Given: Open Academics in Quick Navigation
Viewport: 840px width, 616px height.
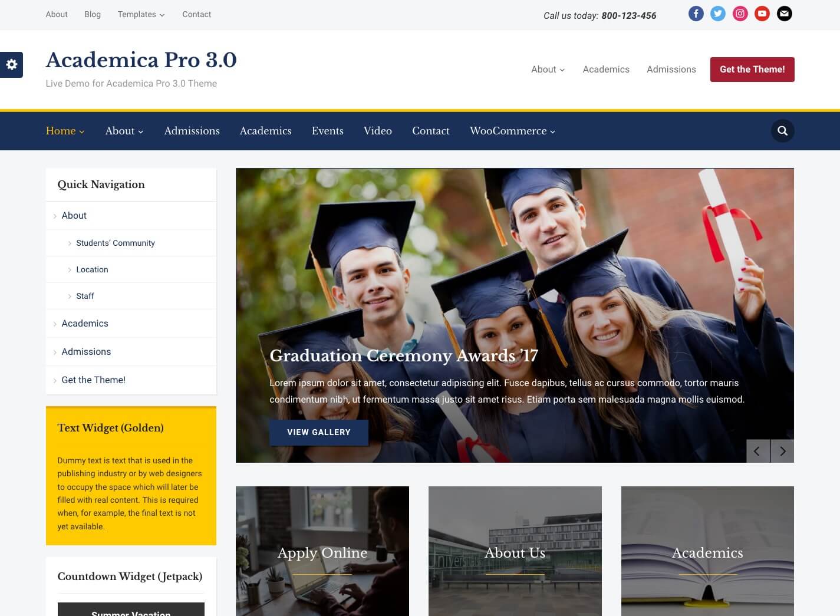Looking at the screenshot, I should (x=85, y=324).
